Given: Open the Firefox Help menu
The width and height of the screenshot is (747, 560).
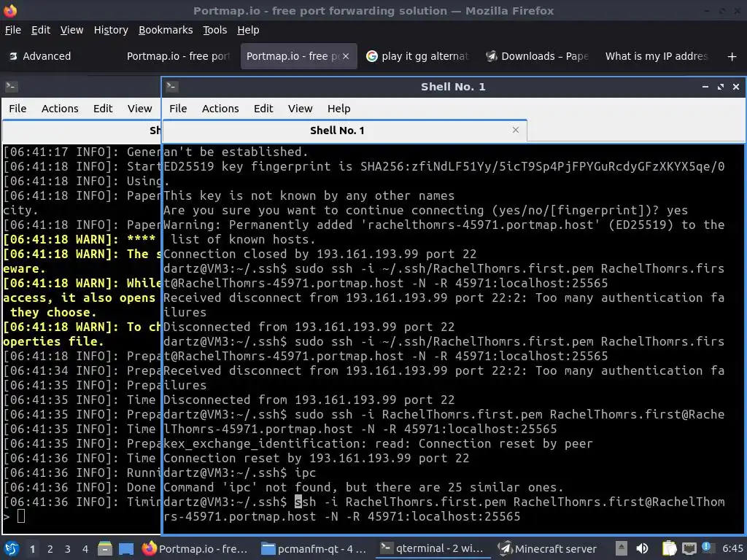Looking at the screenshot, I should 248,30.
